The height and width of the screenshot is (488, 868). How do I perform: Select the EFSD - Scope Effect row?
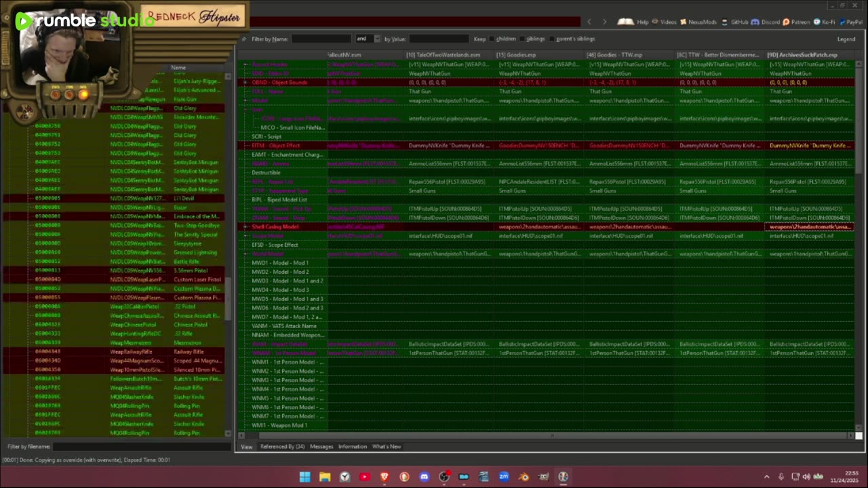point(275,245)
